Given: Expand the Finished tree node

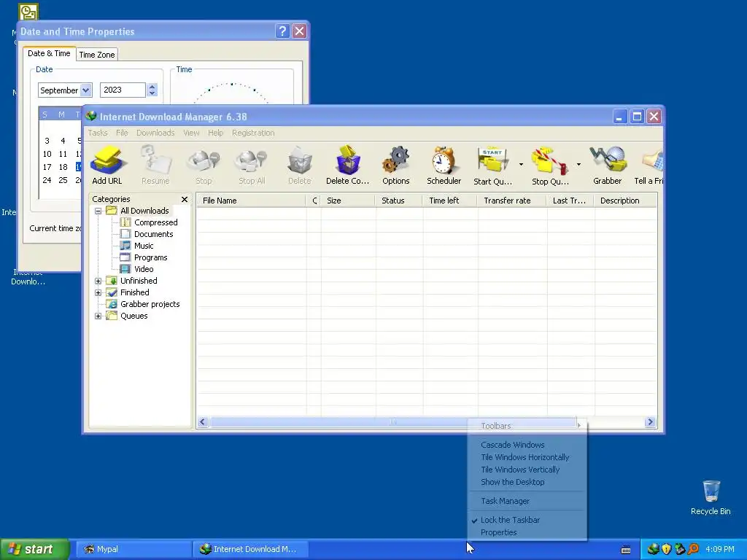Looking at the screenshot, I should click(x=98, y=293).
